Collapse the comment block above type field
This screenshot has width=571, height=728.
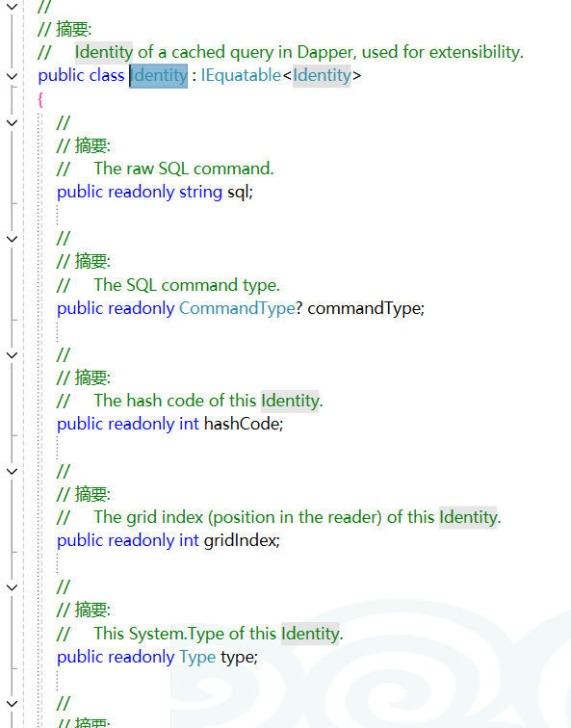click(x=13, y=587)
